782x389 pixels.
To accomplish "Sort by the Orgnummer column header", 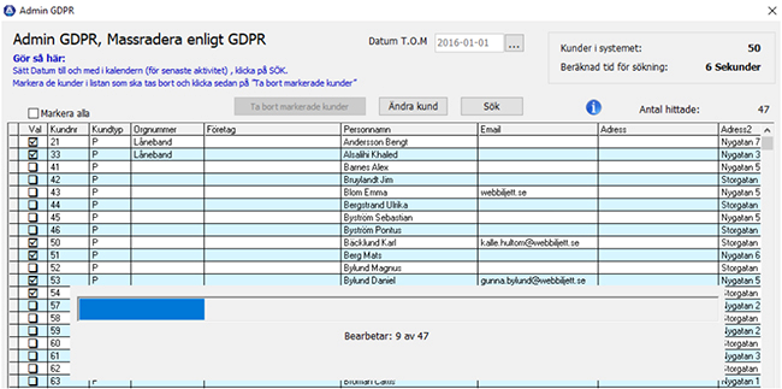I will (167, 129).
